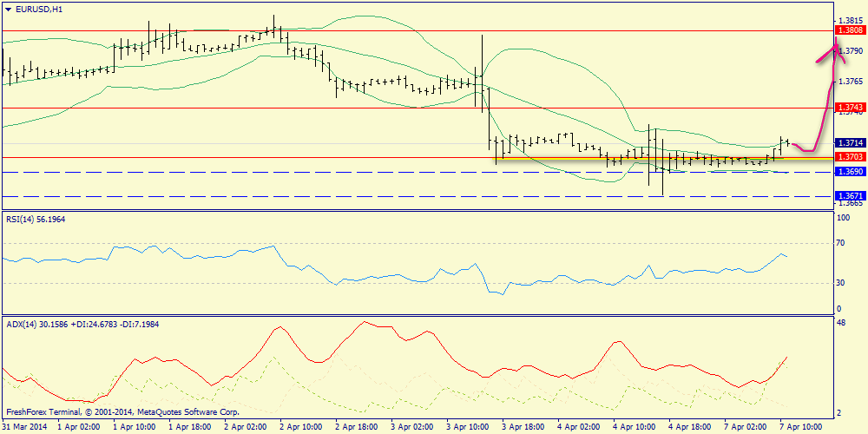Image resolution: width=868 pixels, height=434 pixels.
Task: Click the RSI(14) 56.1964 indicator label
Action: tap(35, 220)
